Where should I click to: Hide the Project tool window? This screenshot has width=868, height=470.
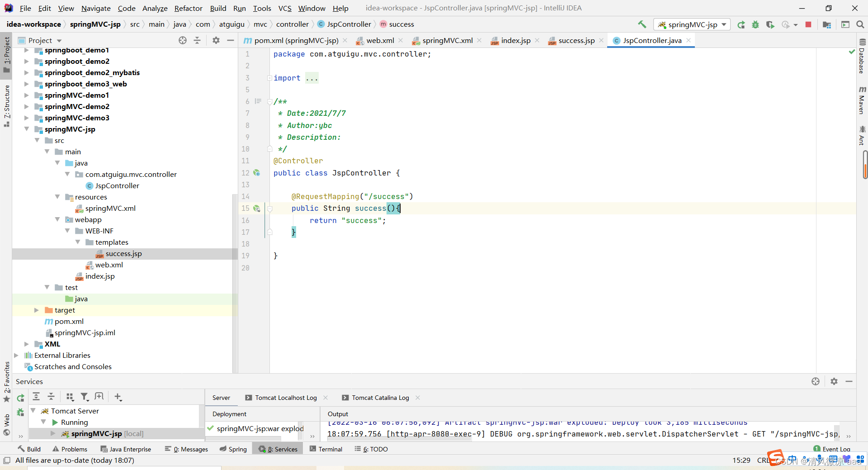point(231,40)
